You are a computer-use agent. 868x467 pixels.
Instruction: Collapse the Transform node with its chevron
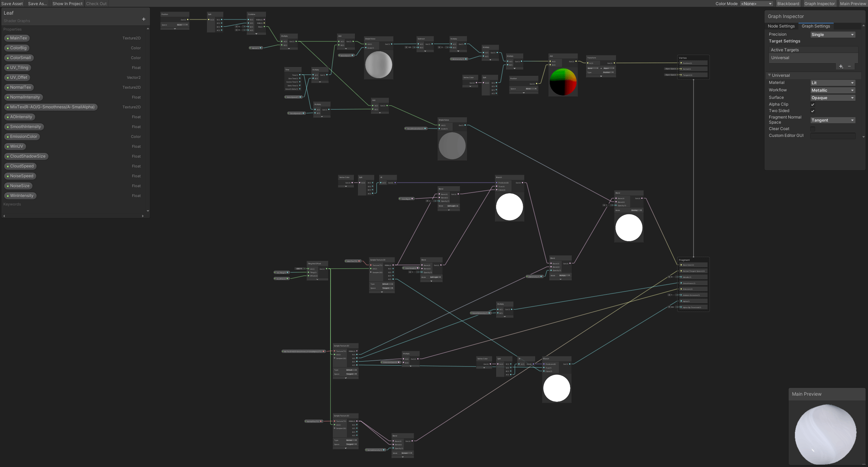coord(601,76)
